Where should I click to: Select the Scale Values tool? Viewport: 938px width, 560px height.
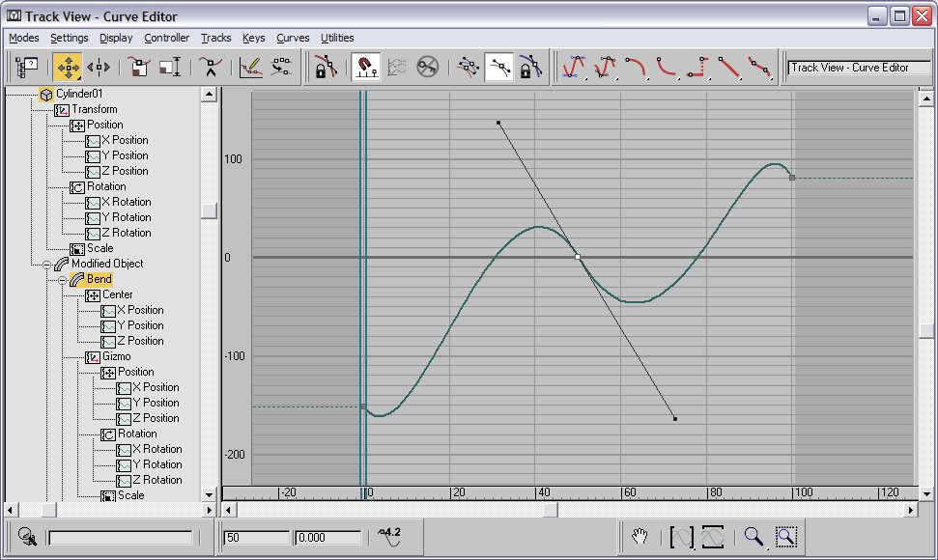click(170, 67)
